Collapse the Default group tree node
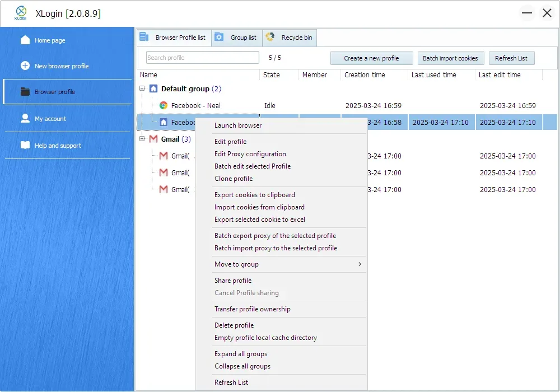Image resolution: width=560 pixels, height=392 pixels. [x=142, y=88]
